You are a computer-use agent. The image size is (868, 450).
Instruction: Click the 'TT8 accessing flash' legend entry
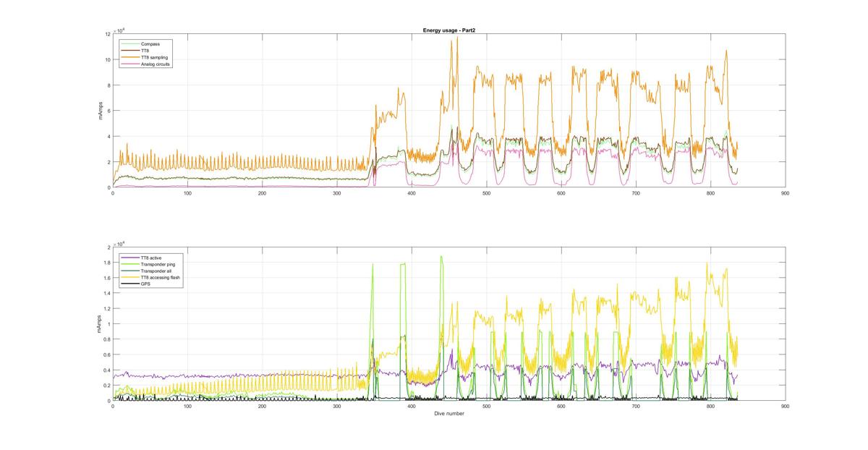(x=152, y=277)
